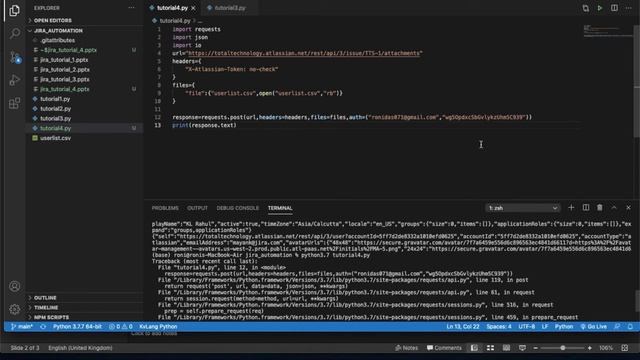This screenshot has height=360, width=640.
Task: Expand the Outline section
Action: (x=45, y=298)
